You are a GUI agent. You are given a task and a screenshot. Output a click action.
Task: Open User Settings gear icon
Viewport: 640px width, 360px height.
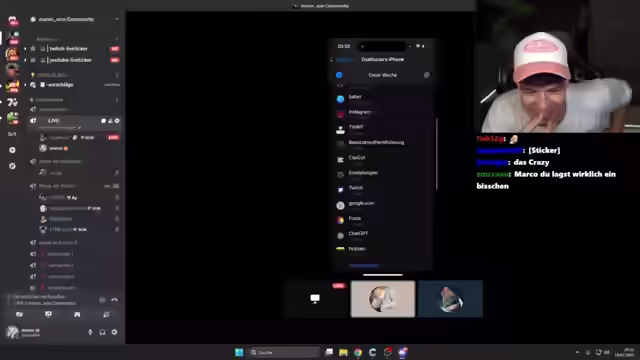(115, 332)
